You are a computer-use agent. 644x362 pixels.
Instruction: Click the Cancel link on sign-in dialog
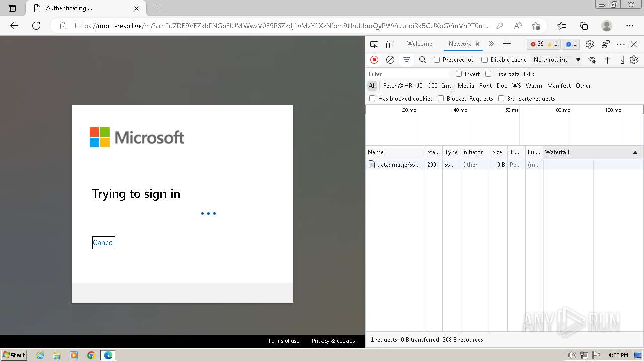click(103, 243)
